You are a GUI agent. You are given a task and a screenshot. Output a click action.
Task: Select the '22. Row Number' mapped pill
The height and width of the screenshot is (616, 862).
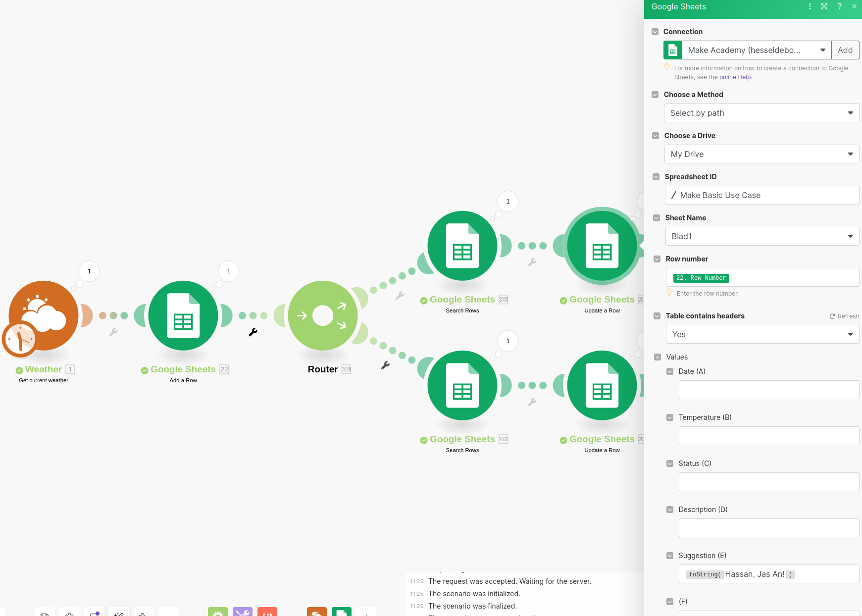click(x=701, y=278)
